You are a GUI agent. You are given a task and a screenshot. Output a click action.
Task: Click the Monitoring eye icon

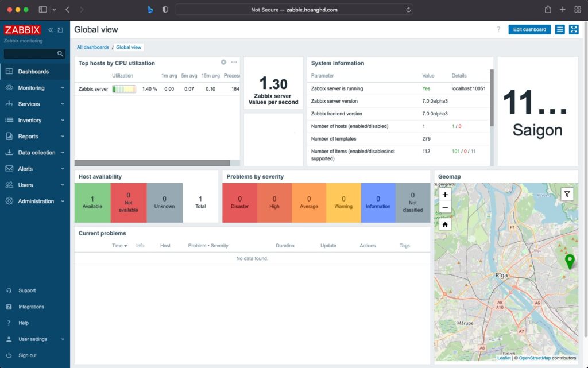click(9, 88)
